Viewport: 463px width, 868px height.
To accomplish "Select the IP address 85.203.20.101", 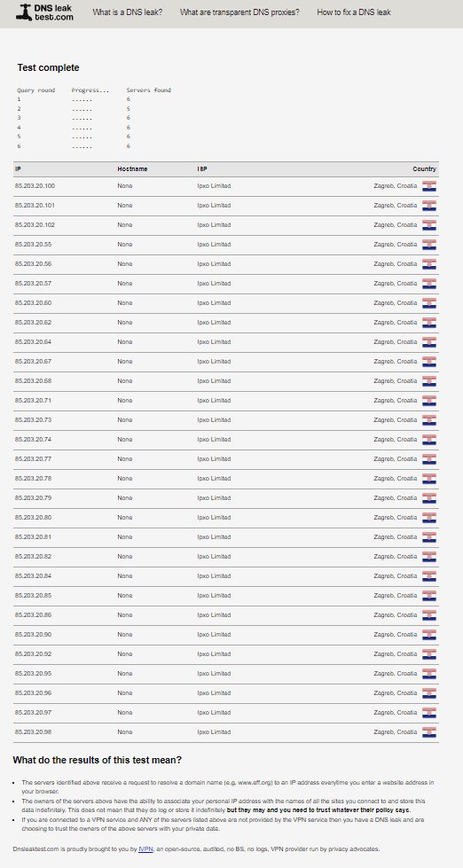I will click(x=35, y=206).
